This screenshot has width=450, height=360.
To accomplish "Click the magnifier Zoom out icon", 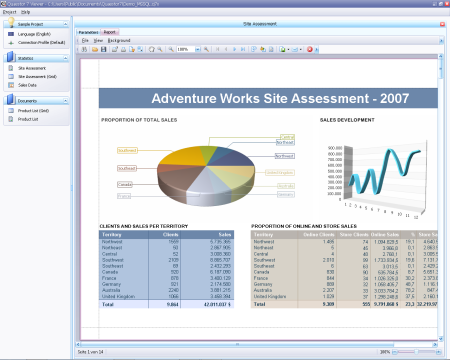I will pos(171,49).
